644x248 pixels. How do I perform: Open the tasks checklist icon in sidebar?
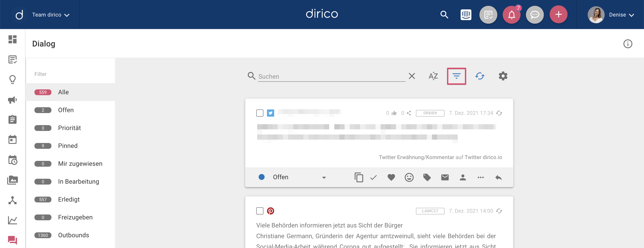coord(13,59)
